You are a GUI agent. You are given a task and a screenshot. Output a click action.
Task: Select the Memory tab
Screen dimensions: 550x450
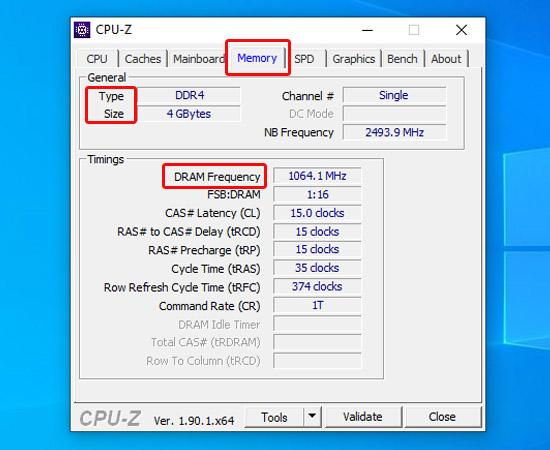[x=257, y=58]
